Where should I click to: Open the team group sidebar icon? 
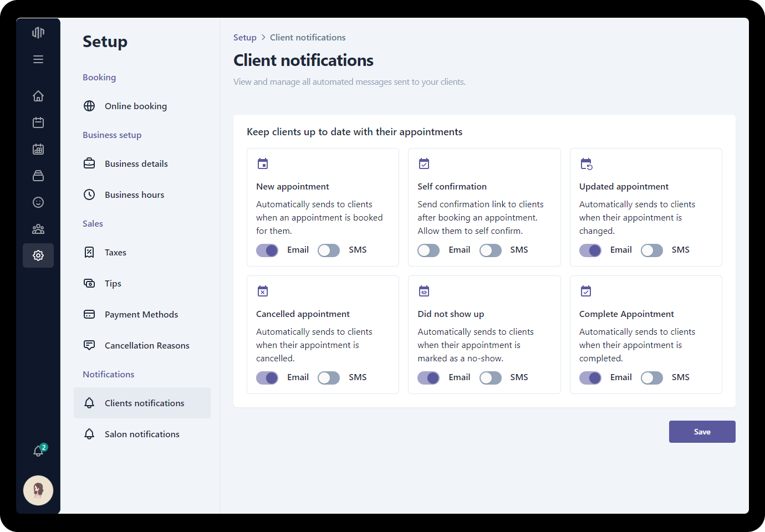click(38, 229)
